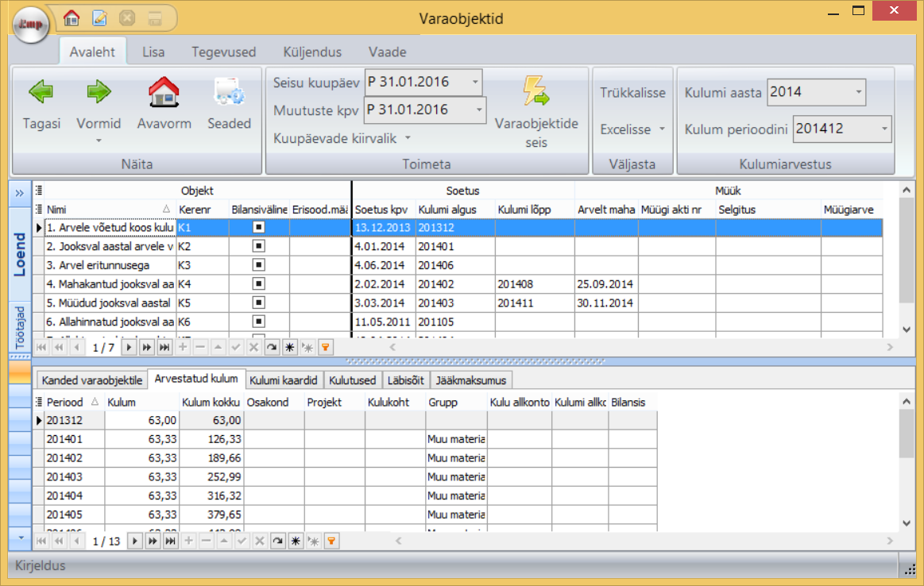Viewport: 924px width, 586px height.
Task: Click the filter icon in the upper grid navigator
Action: point(325,347)
